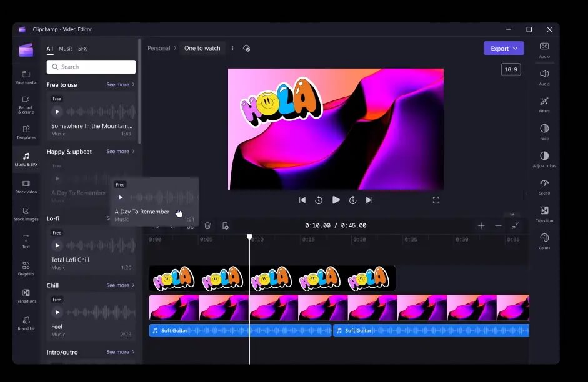
Task: Enter fullscreen preview mode
Action: click(x=436, y=200)
